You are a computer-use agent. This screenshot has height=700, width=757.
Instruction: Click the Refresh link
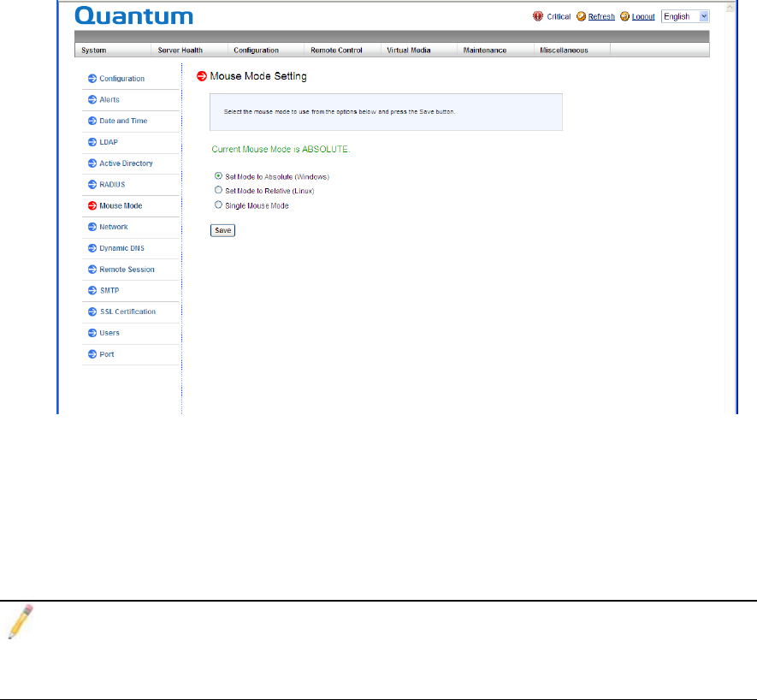[x=601, y=16]
